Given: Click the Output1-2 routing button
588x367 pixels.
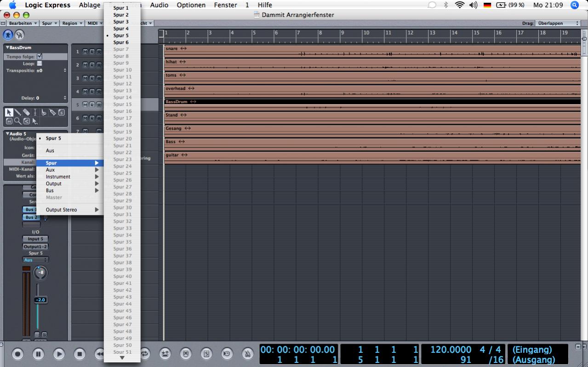Looking at the screenshot, I should click(x=35, y=247).
